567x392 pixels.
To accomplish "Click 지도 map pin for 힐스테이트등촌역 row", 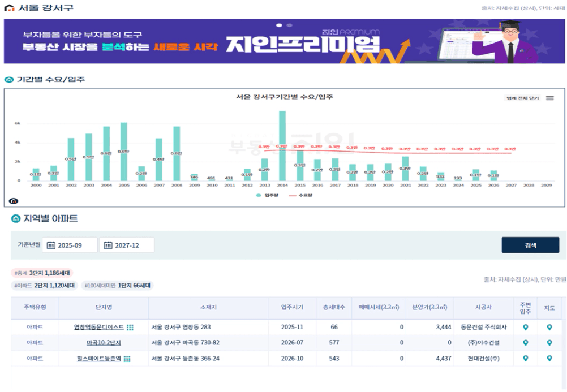I will tap(549, 359).
